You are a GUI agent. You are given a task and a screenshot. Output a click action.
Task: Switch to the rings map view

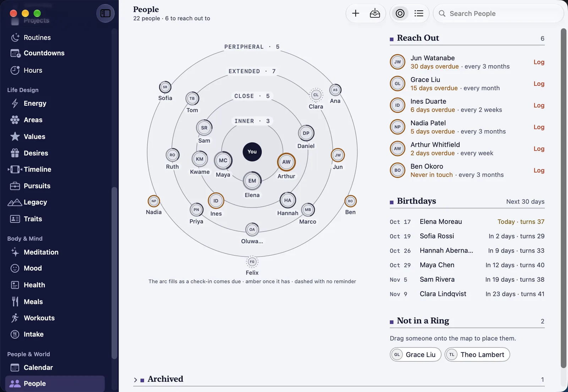[x=400, y=13]
